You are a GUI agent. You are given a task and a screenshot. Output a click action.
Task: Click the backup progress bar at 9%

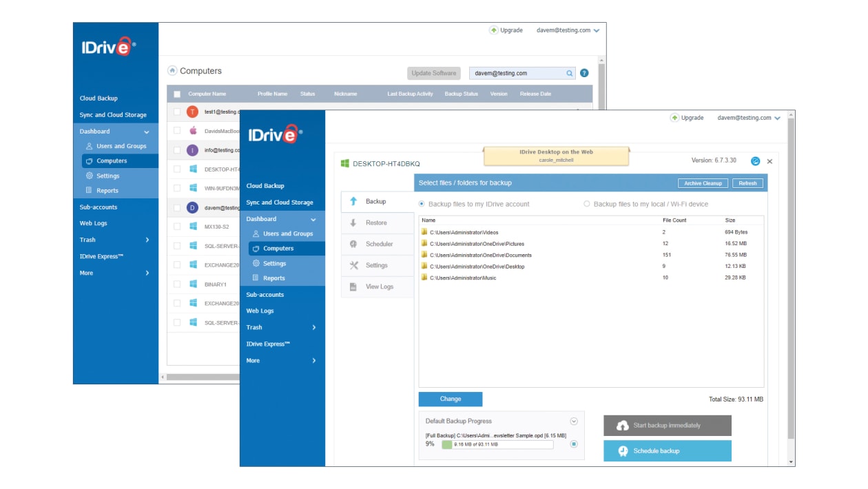(x=497, y=445)
